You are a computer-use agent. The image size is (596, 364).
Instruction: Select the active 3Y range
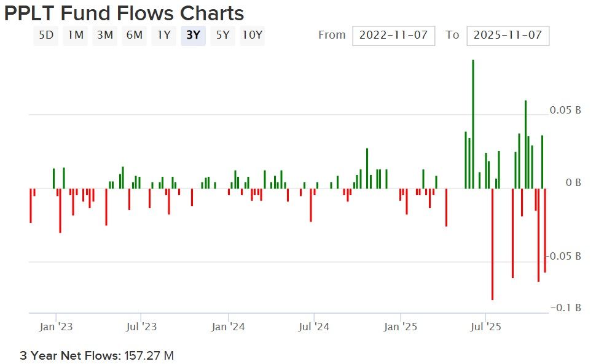(x=193, y=35)
